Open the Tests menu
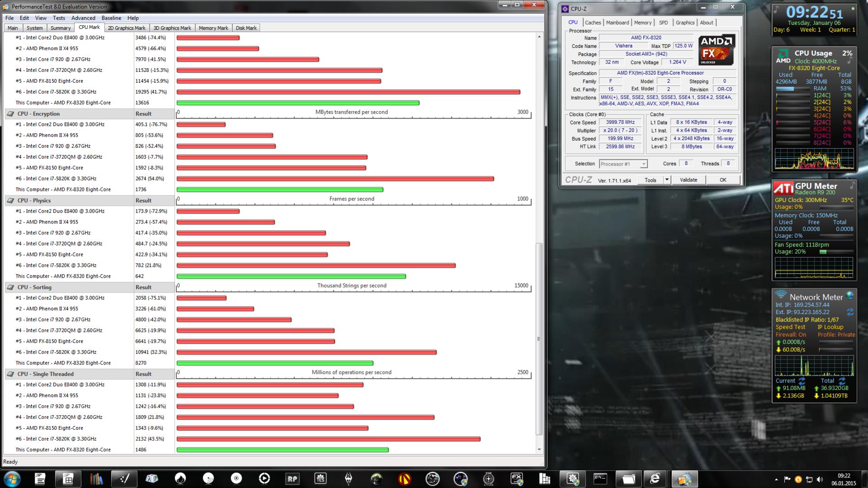The image size is (868, 488). pyautogui.click(x=59, y=18)
